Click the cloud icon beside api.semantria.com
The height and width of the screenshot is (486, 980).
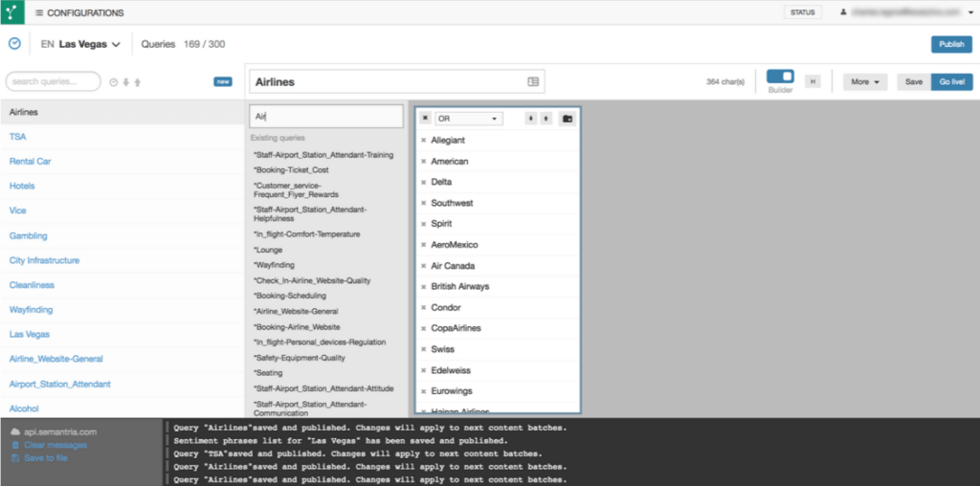[15, 431]
